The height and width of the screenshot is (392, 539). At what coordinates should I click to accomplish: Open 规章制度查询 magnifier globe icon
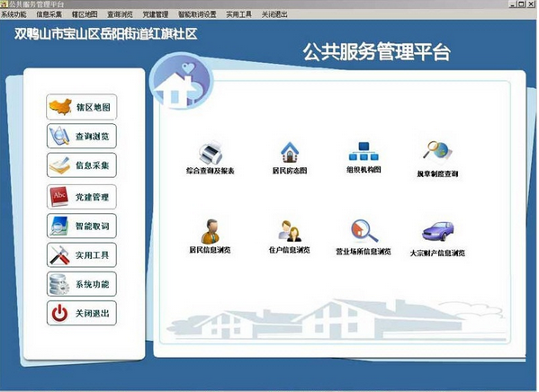point(437,151)
